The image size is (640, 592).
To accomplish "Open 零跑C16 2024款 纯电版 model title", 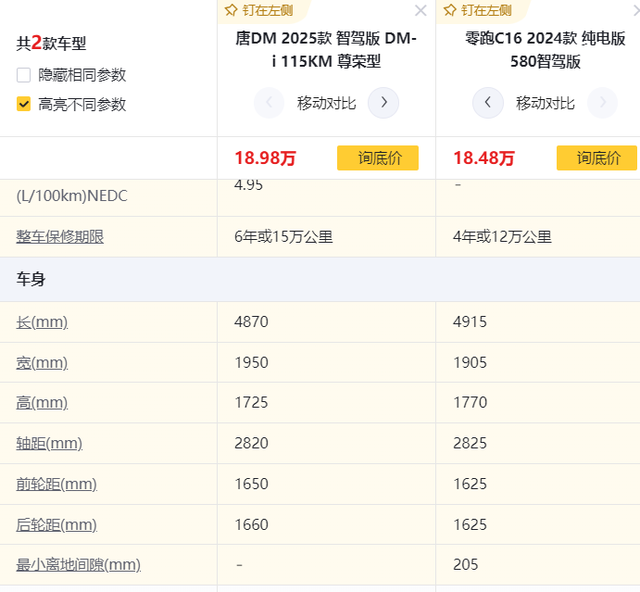I will pyautogui.click(x=545, y=50).
